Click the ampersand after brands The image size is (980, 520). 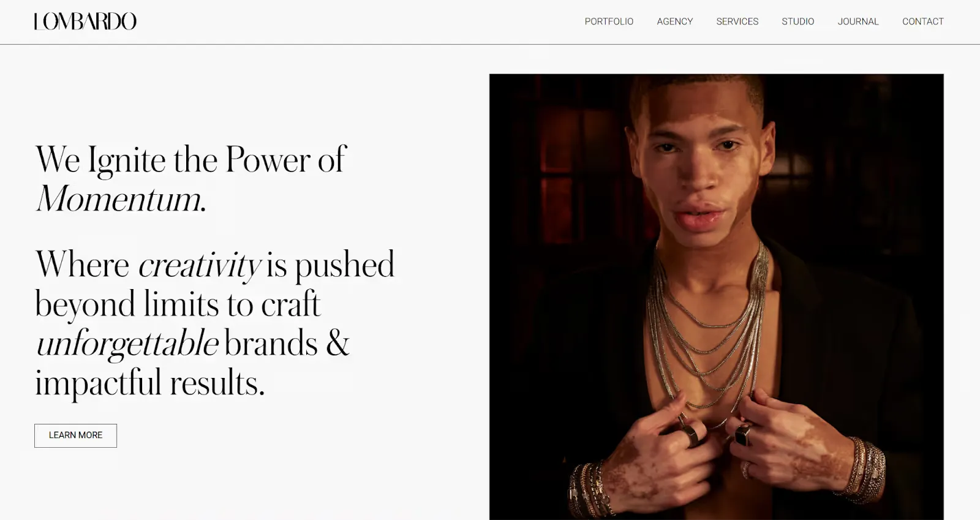[x=337, y=344]
